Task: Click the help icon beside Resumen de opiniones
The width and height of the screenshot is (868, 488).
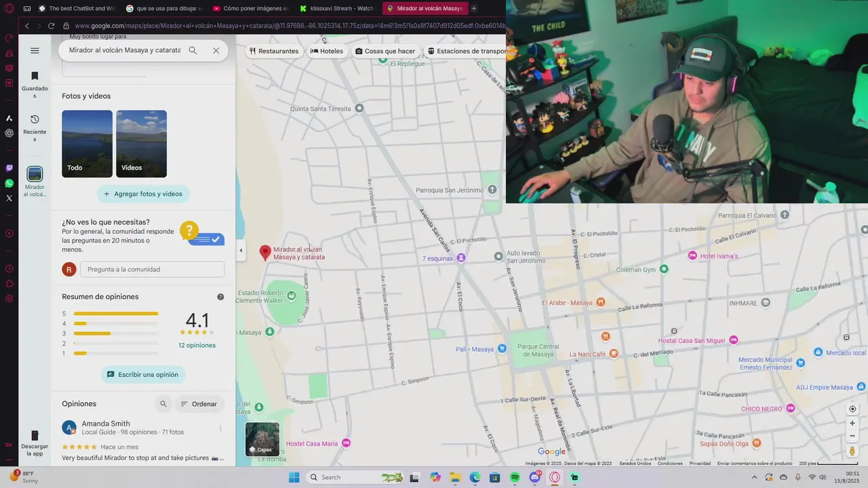Action: click(220, 297)
